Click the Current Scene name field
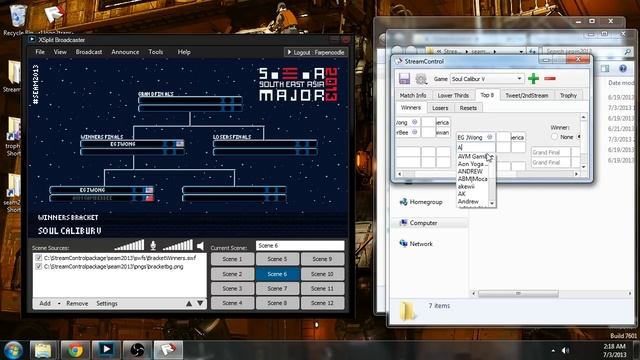Image resolution: width=640 pixels, height=360 pixels. click(x=300, y=245)
